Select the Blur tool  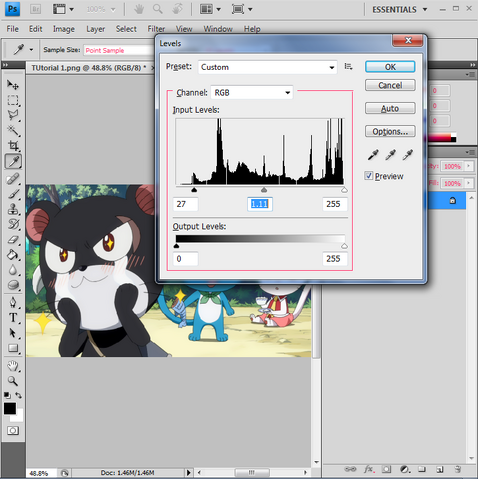(13, 270)
